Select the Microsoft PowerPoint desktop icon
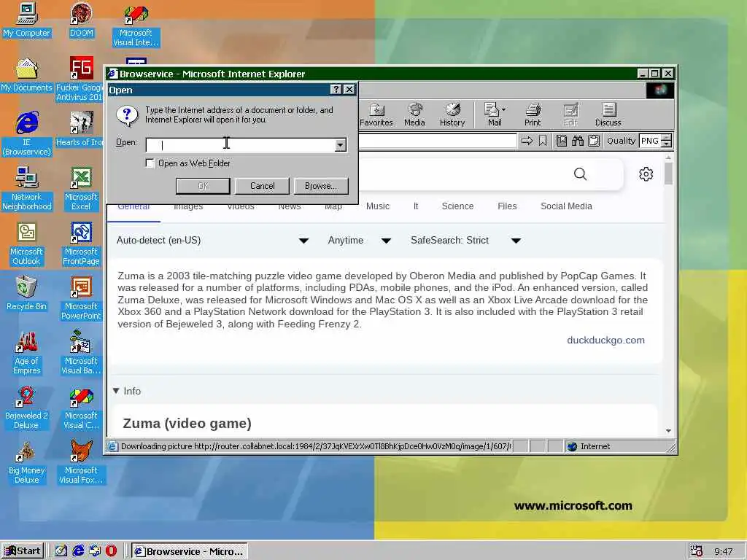The height and width of the screenshot is (560, 747). pyautogui.click(x=81, y=298)
